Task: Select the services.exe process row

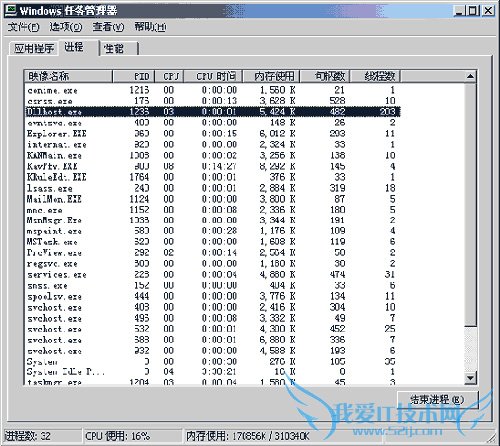Action: tap(213, 275)
